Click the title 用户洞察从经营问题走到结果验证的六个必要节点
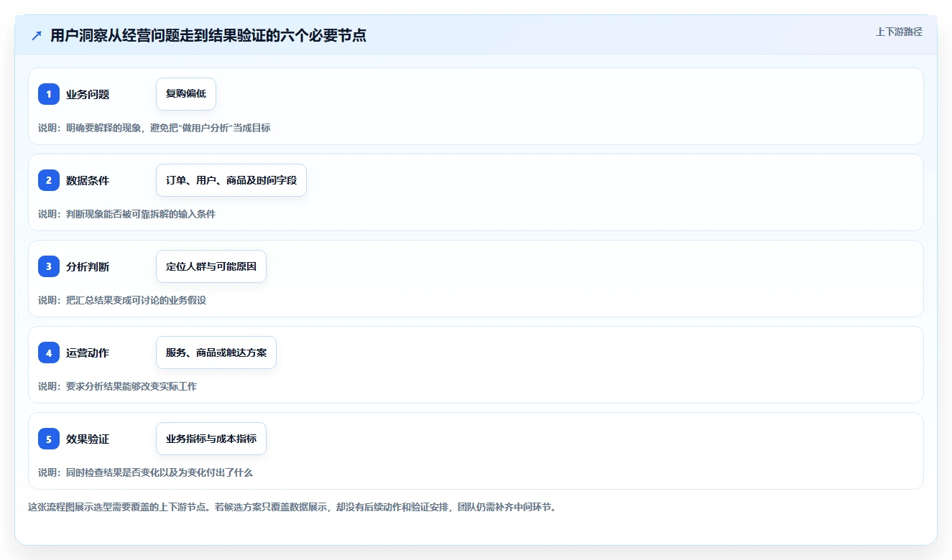 click(208, 35)
